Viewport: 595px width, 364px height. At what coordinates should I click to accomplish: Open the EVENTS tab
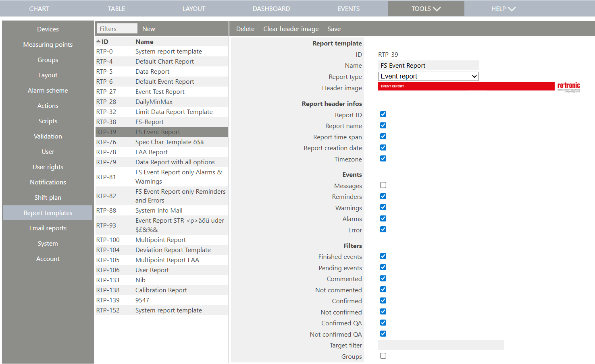(348, 8)
